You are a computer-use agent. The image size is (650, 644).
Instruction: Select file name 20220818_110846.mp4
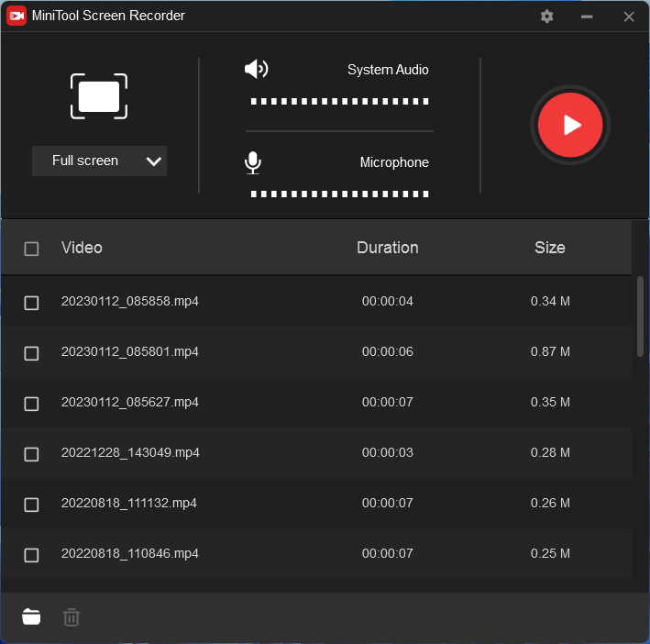130,553
